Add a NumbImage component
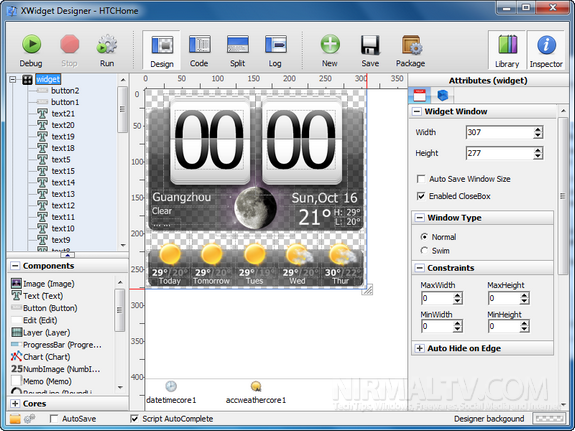 [x=55, y=369]
